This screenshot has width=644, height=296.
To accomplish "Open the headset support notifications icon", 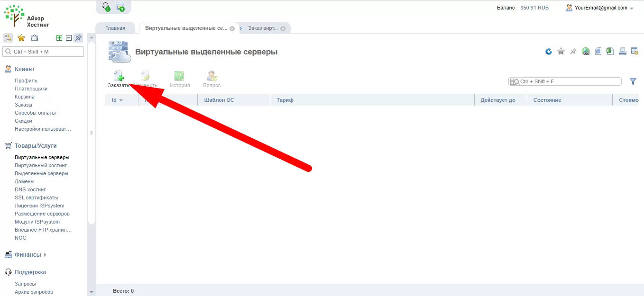I will click(106, 7).
